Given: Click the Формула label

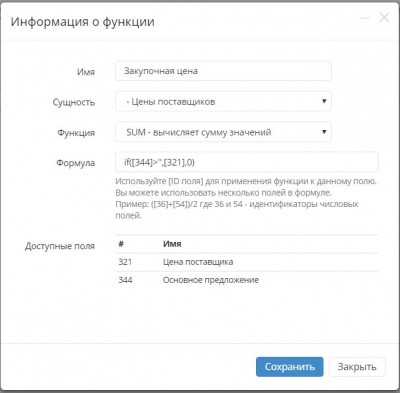Looking at the screenshot, I should [x=76, y=163].
